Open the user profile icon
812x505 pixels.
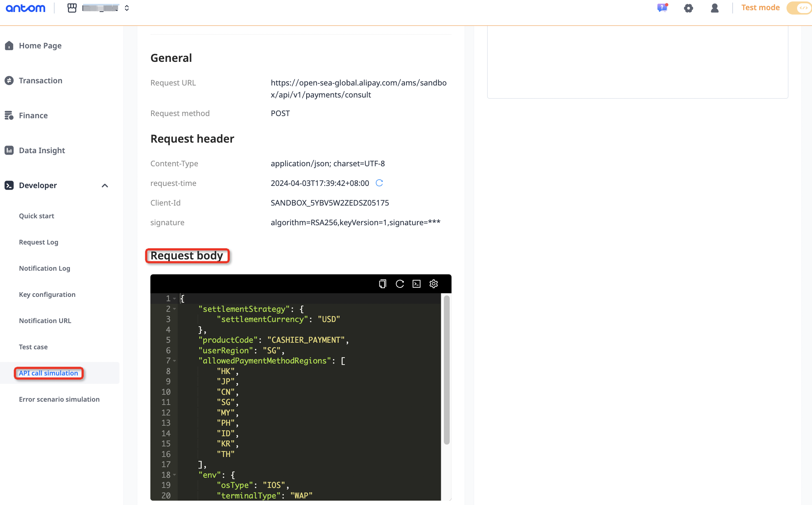pos(714,8)
